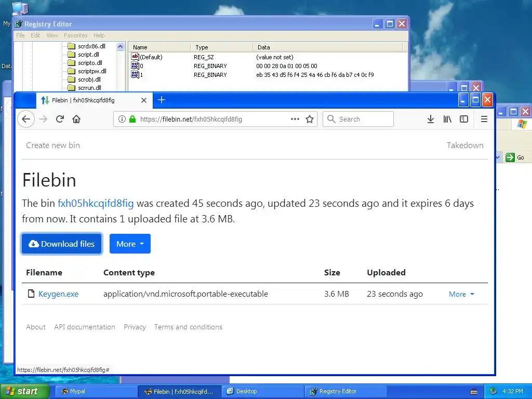Open Terms and conditions footer link
This screenshot has width=532, height=399.
point(188,327)
